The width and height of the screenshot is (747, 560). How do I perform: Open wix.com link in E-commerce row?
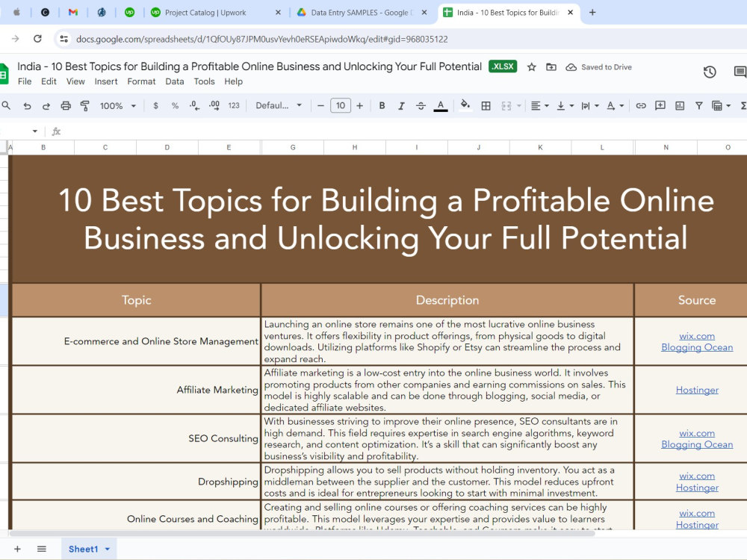tap(697, 336)
